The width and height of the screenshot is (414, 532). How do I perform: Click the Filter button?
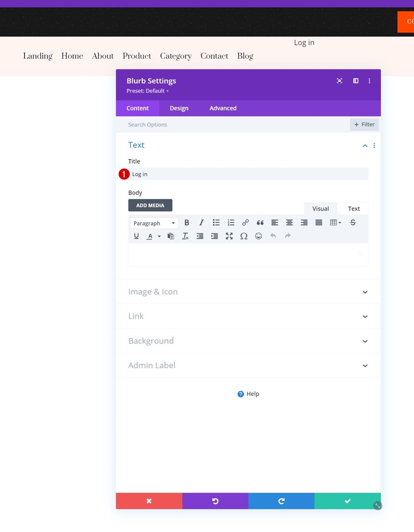365,124
